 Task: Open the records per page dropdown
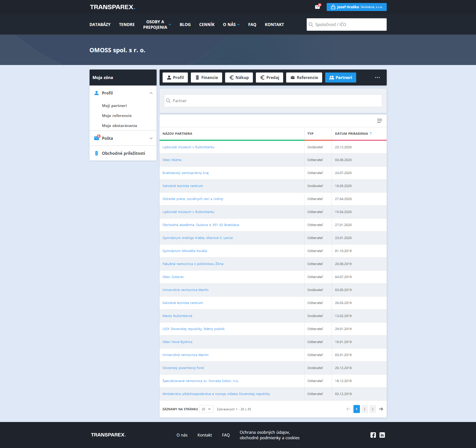pyautogui.click(x=206, y=409)
